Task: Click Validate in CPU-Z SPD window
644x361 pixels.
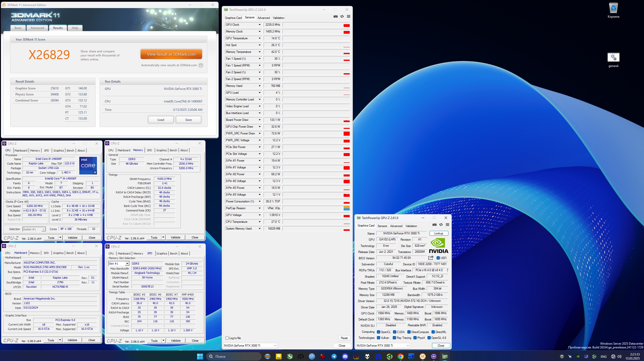Action: pos(176,341)
